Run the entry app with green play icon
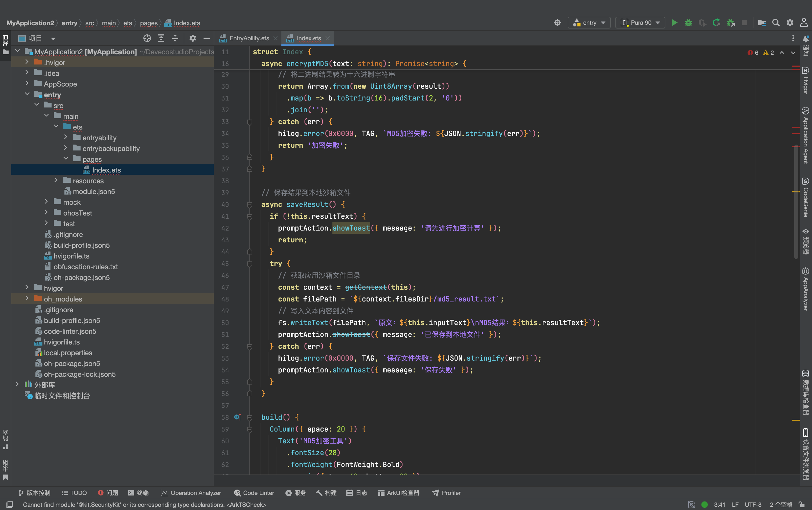 coord(675,23)
